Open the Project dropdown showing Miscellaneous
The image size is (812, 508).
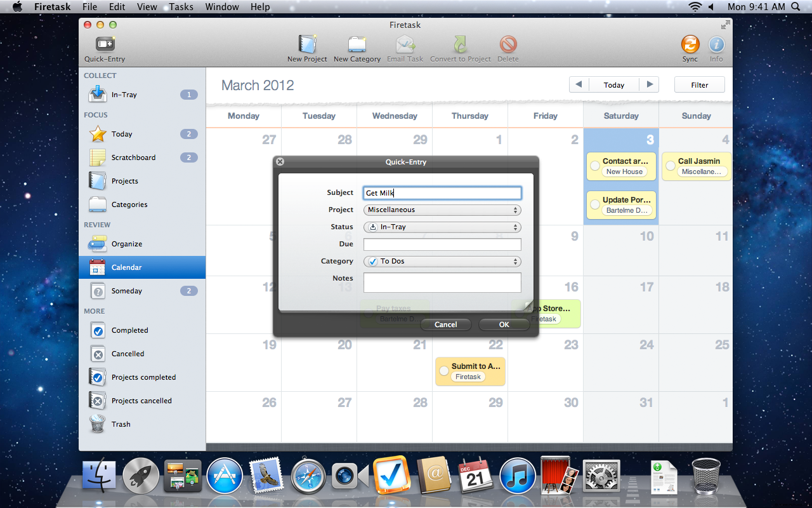coord(442,210)
